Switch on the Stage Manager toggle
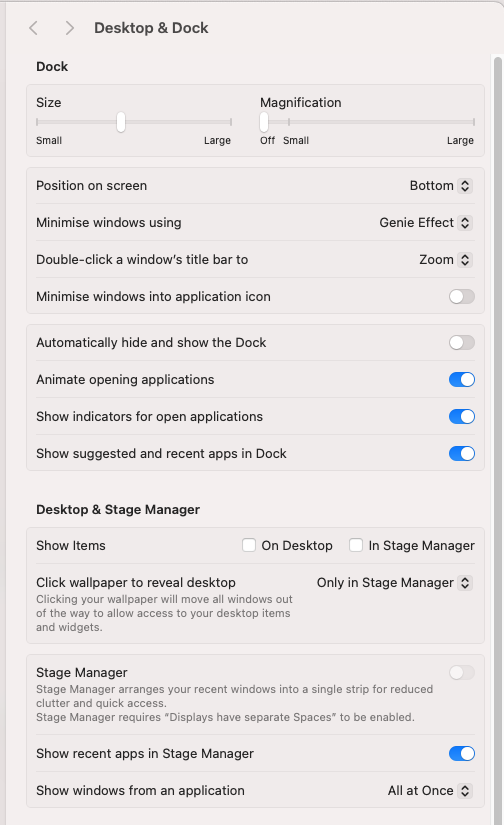The height and width of the screenshot is (825, 504). tap(462, 672)
